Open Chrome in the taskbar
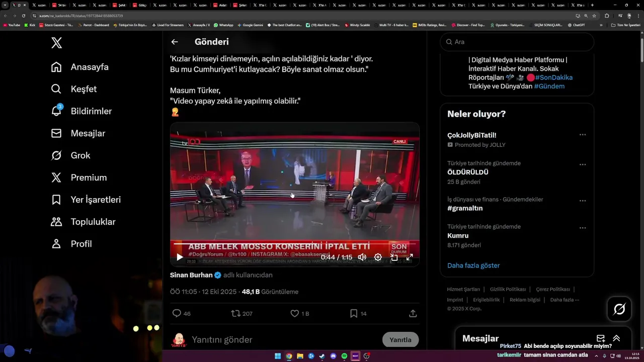The width and height of the screenshot is (644, 362). [289, 356]
